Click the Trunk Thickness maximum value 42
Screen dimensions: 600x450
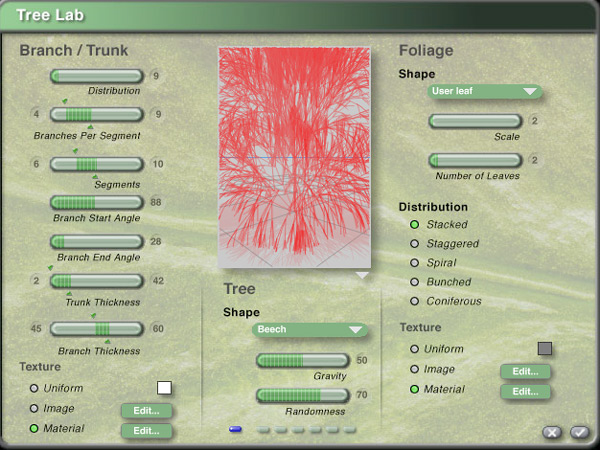click(158, 280)
